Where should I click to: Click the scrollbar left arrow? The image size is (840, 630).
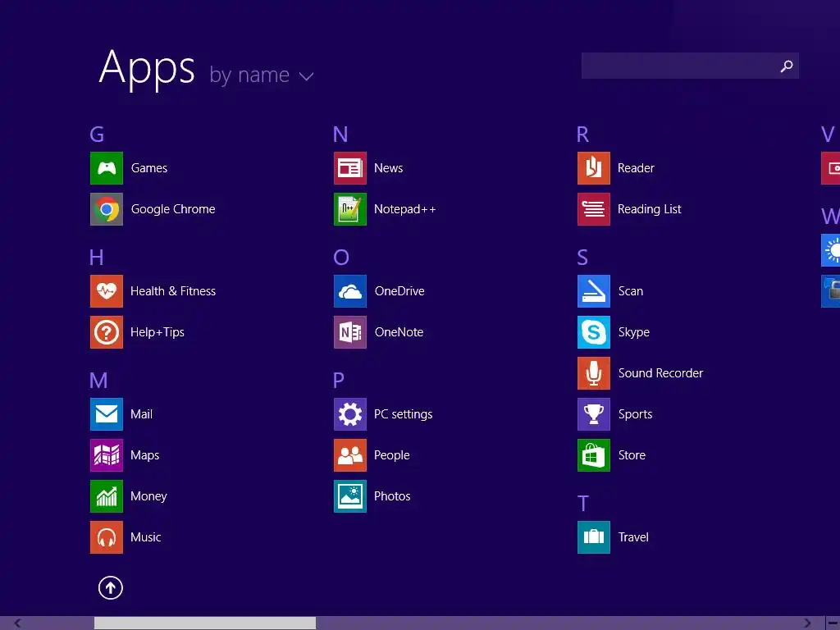tap(18, 623)
